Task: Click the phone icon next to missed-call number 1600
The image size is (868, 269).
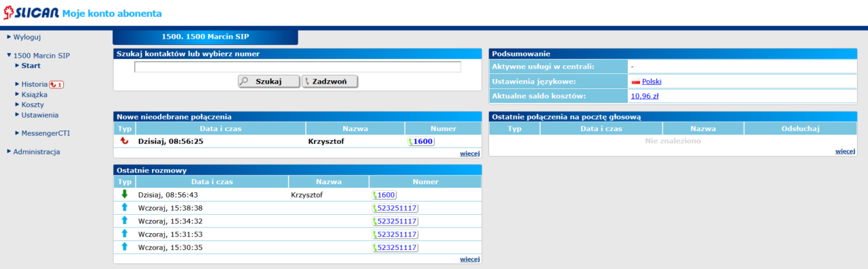Action: pyautogui.click(x=410, y=141)
